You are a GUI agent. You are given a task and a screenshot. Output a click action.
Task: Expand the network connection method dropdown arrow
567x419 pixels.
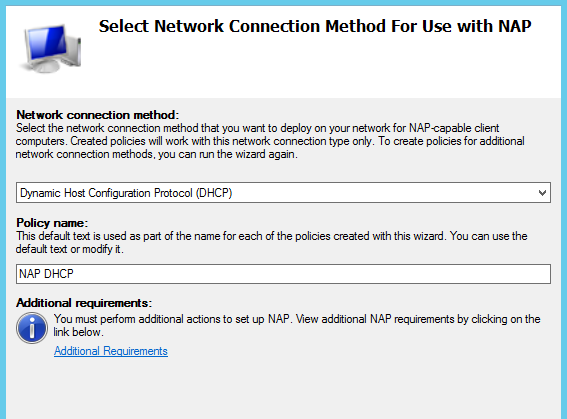point(542,193)
